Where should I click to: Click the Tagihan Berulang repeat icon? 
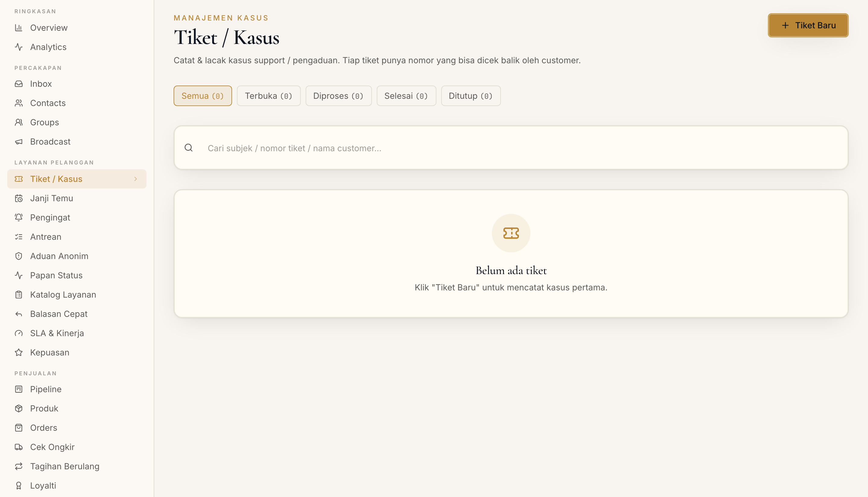pos(19,466)
